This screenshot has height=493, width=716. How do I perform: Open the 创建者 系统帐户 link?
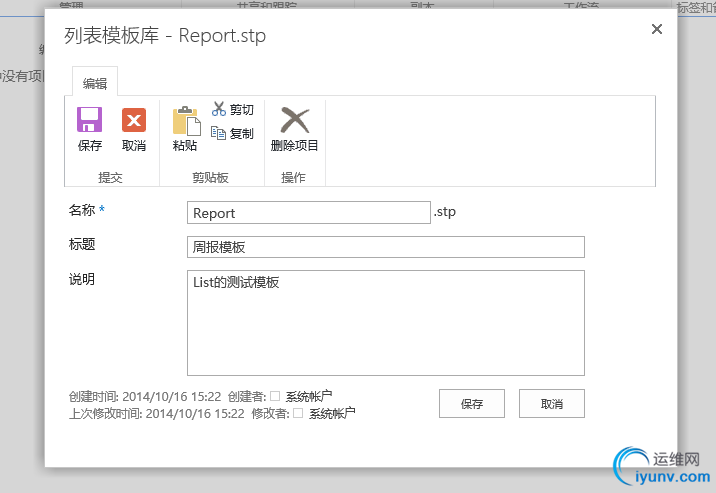(x=309, y=396)
